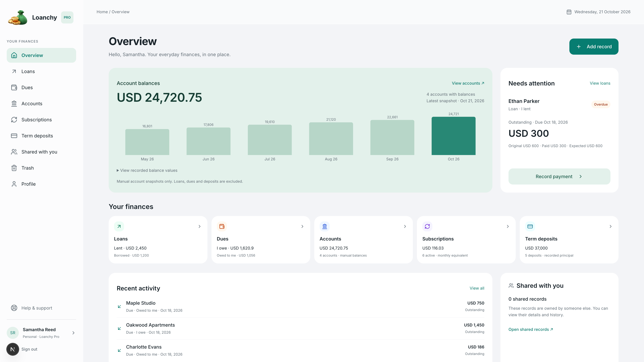Image resolution: width=644 pixels, height=362 pixels.
Task: Select the Accounts label in sidebar menu
Action: (x=32, y=104)
